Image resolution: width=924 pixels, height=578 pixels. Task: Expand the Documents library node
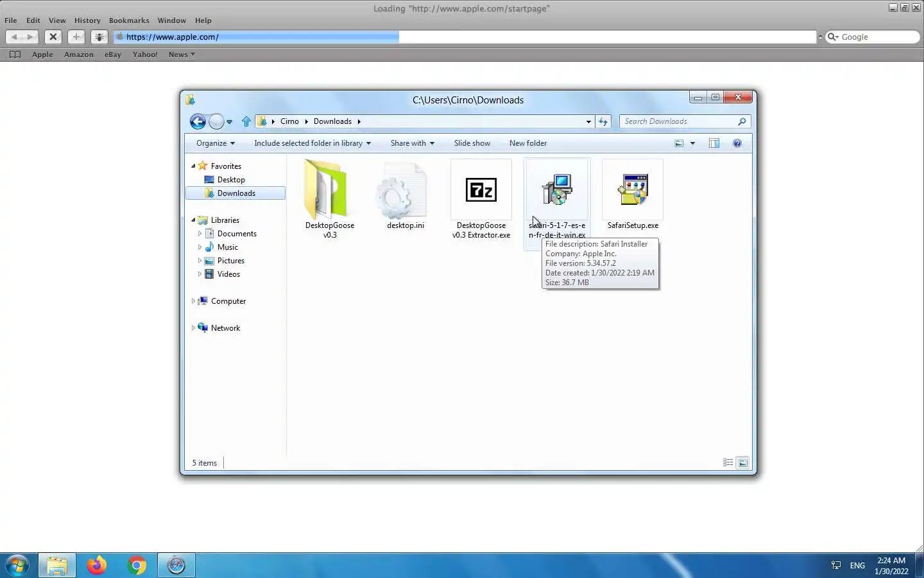point(200,234)
